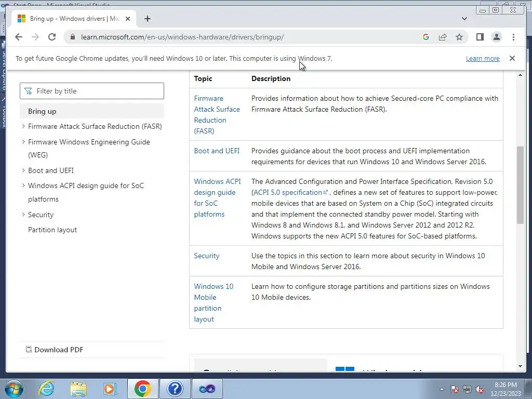The height and width of the screenshot is (399, 532).
Task: Click the filter funnel icon
Action: tap(28, 91)
